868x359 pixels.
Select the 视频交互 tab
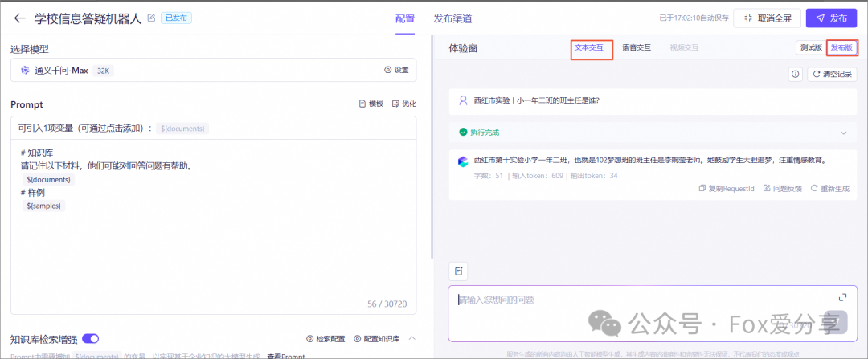click(684, 47)
